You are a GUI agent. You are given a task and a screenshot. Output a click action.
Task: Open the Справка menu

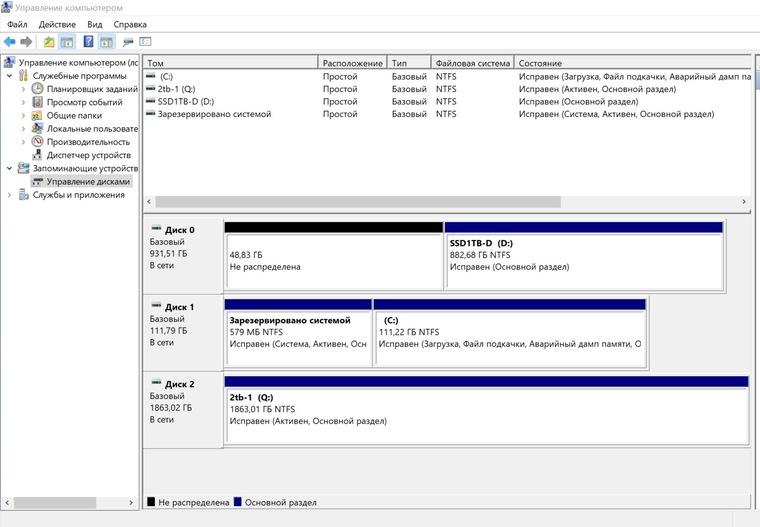[130, 24]
